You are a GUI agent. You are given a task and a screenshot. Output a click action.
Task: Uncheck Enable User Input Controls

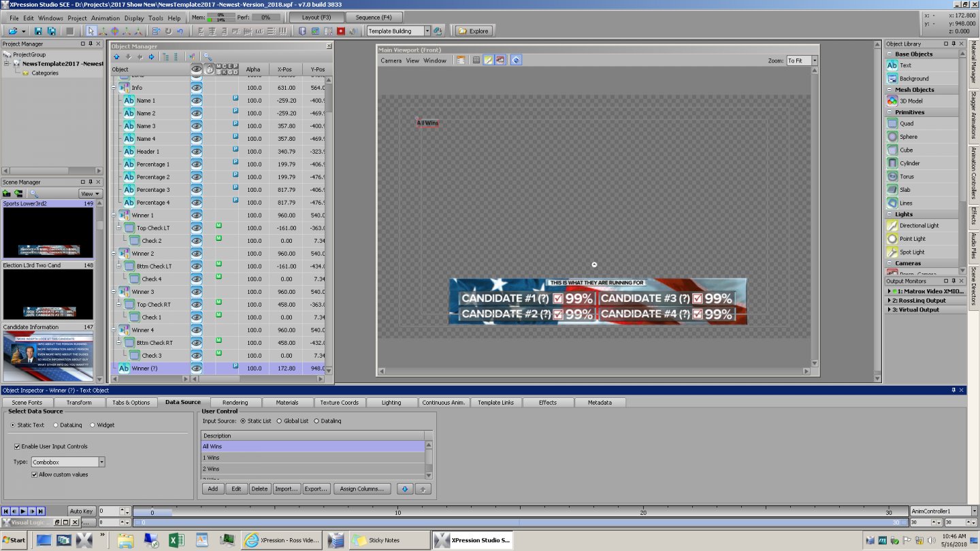coord(17,446)
